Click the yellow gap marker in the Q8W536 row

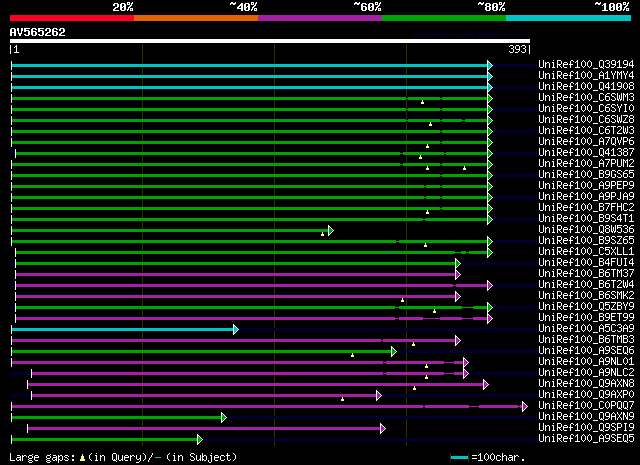[x=322, y=234]
